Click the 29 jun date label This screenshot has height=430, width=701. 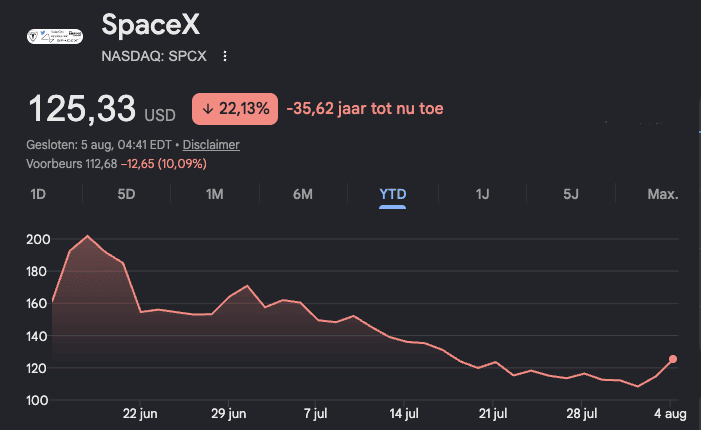click(228, 414)
